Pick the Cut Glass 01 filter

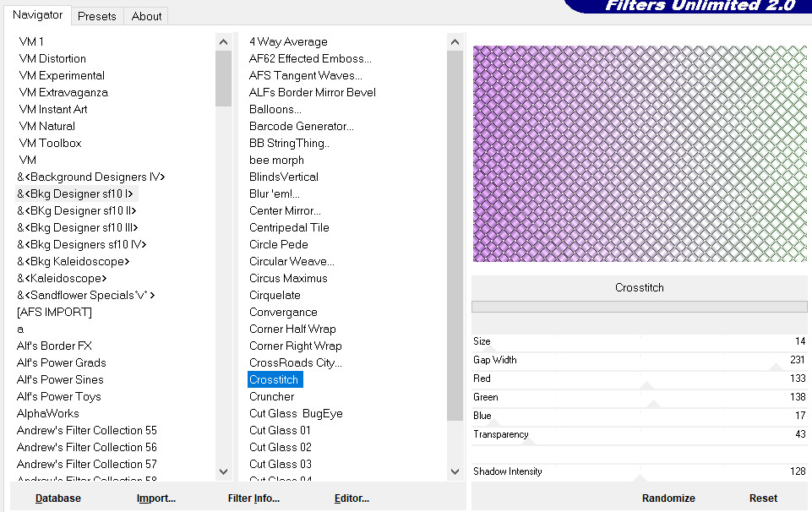click(x=281, y=430)
